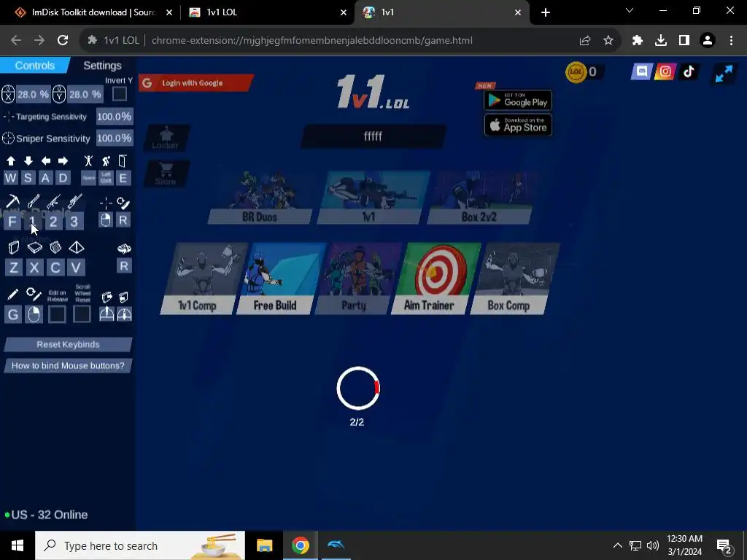
Task: Rebind the R key under the trap icon
Action: [x=124, y=265]
